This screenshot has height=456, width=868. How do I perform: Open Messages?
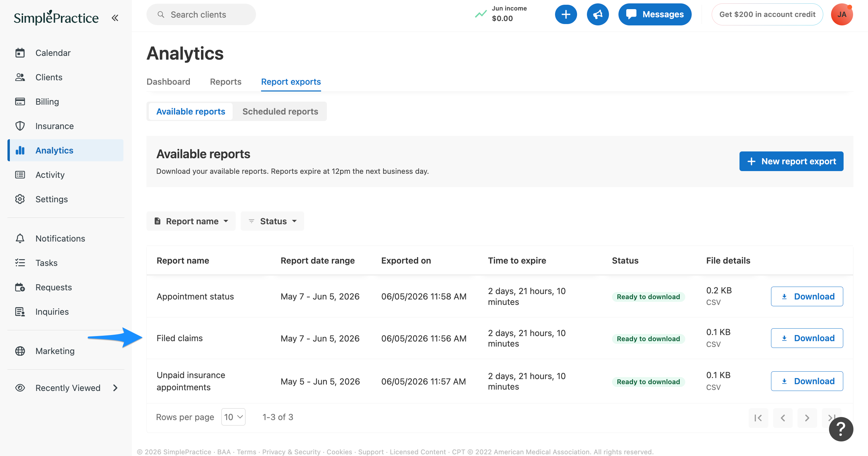[655, 15]
